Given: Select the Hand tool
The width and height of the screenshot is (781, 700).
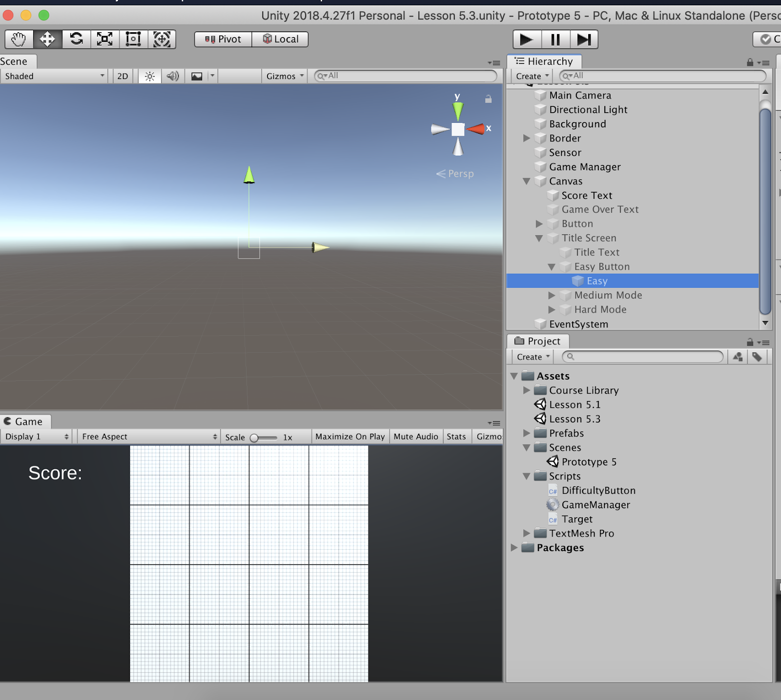Looking at the screenshot, I should point(19,39).
